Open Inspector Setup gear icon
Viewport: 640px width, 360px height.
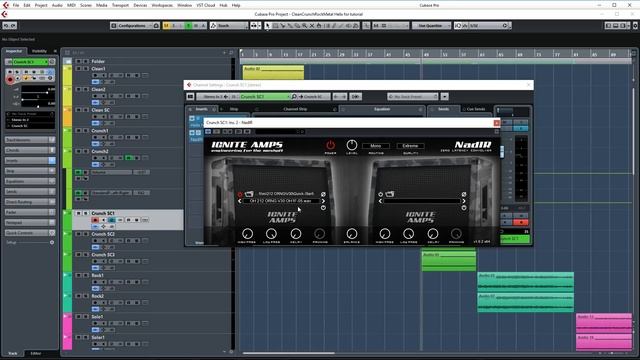pyautogui.click(x=52, y=242)
